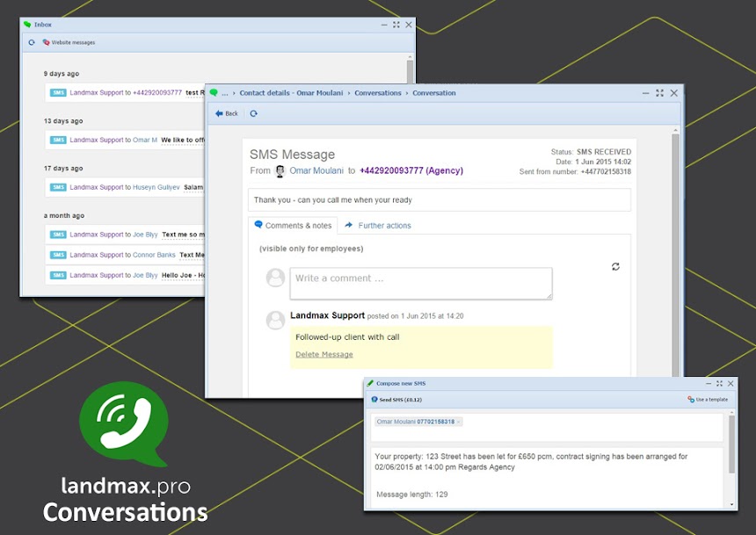Click the SMS badge on the +442920093777 row

point(58,92)
